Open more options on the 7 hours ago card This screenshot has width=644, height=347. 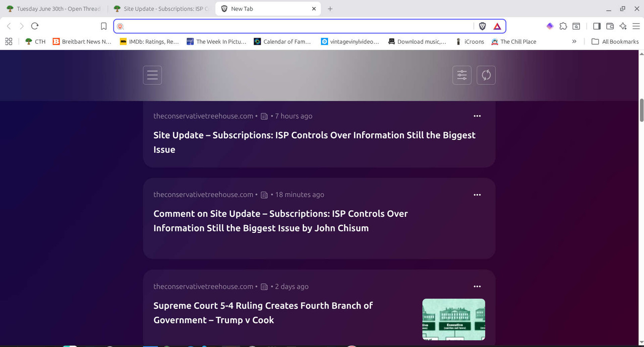point(477,116)
